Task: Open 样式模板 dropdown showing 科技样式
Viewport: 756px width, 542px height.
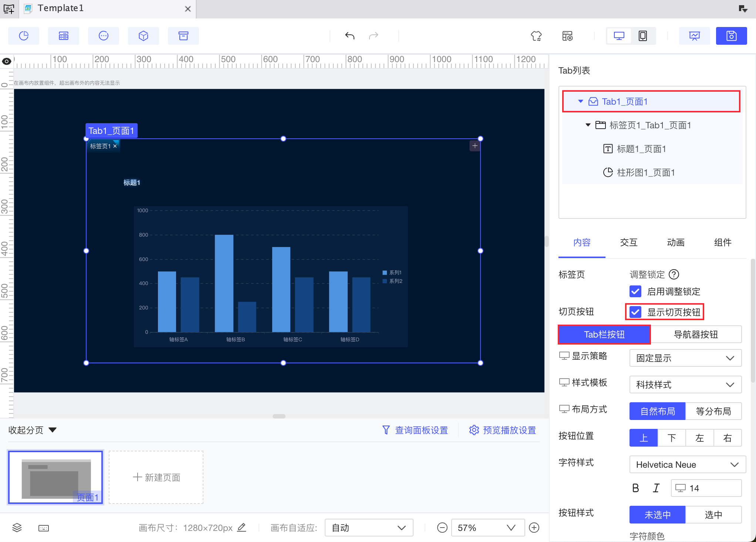Action: pos(685,385)
